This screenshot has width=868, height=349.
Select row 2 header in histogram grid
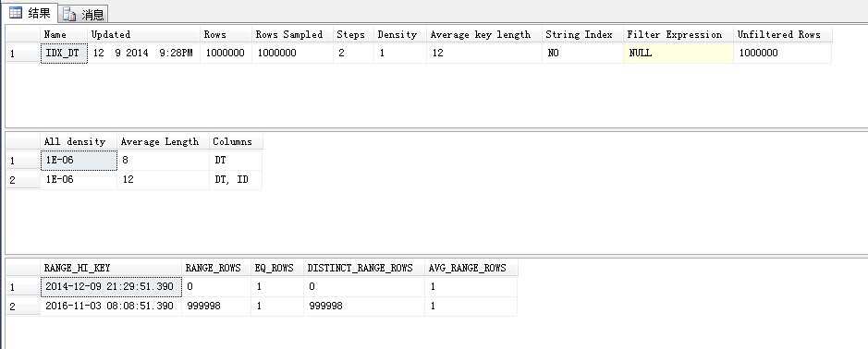click(x=23, y=306)
